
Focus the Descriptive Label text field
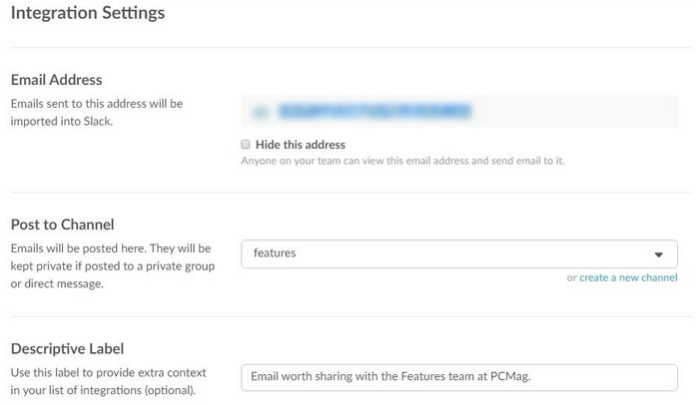click(x=459, y=377)
